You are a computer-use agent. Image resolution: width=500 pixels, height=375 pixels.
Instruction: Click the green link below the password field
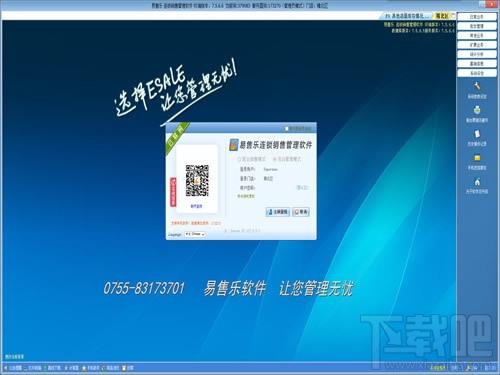(246, 196)
